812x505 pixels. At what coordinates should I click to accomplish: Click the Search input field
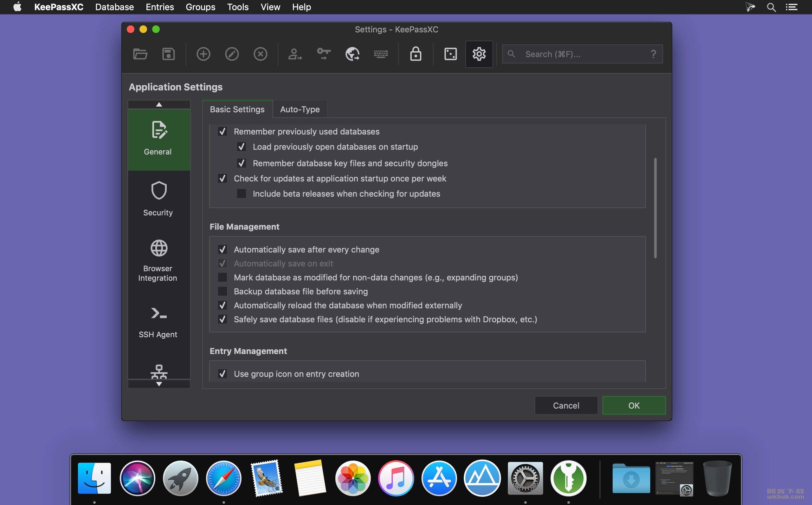point(582,54)
